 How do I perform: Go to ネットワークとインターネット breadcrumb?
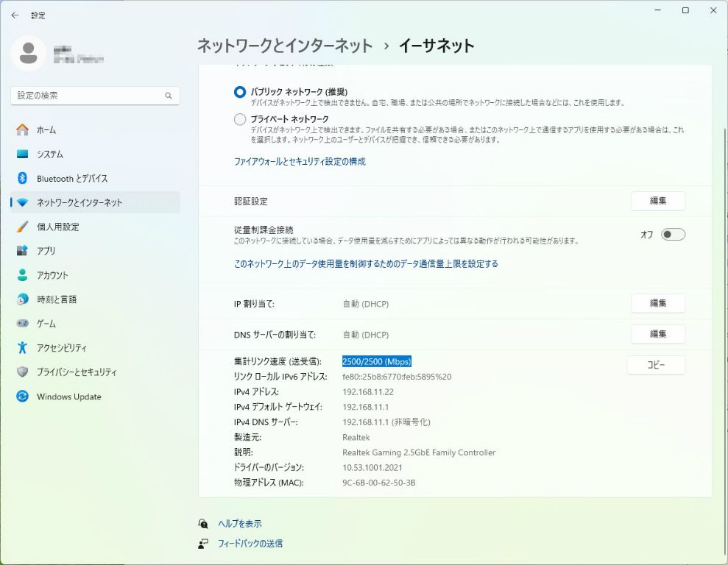(284, 46)
